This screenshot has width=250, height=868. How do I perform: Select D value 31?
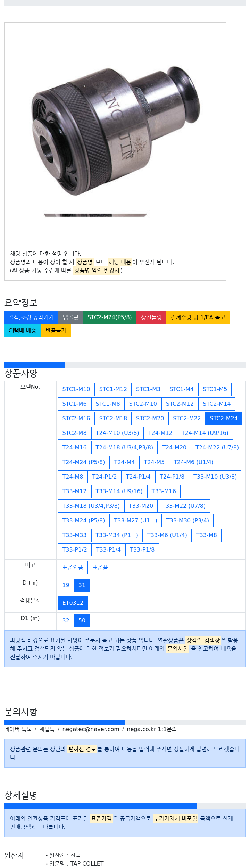[82, 585]
